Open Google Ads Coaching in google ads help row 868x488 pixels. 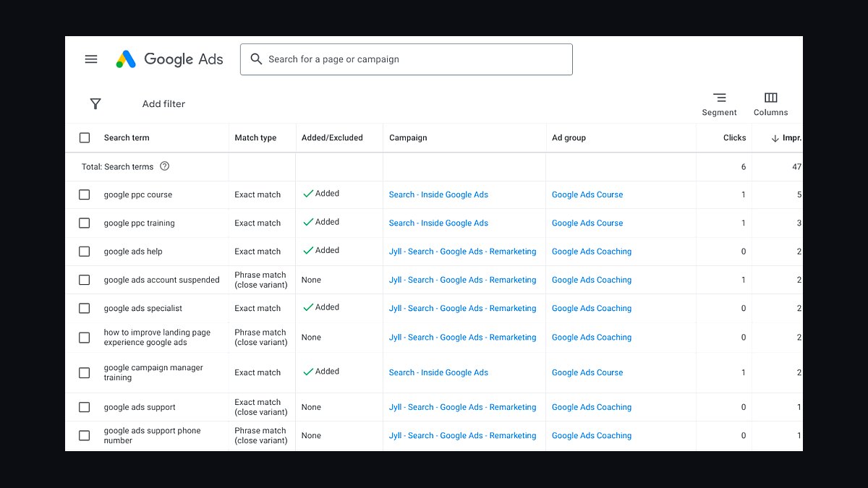(x=592, y=252)
